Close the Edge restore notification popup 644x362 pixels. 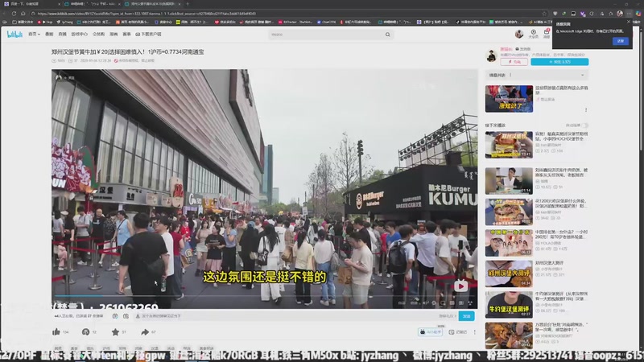pyautogui.click(x=629, y=22)
